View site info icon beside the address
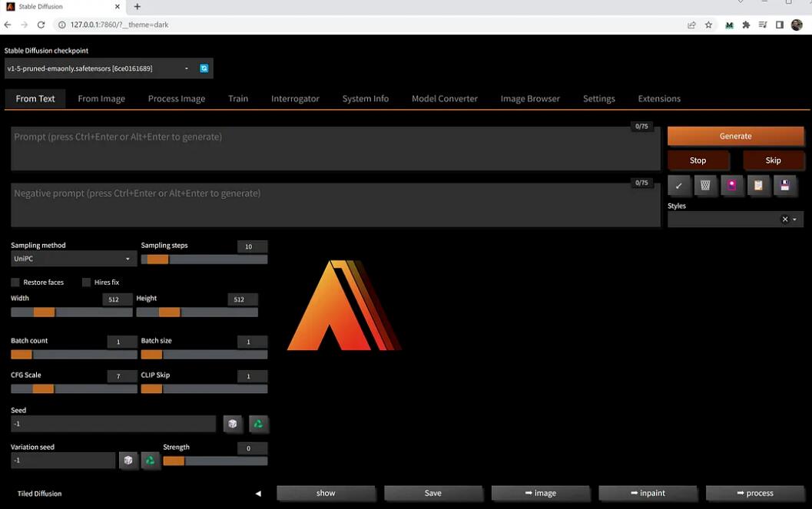 tap(61, 25)
